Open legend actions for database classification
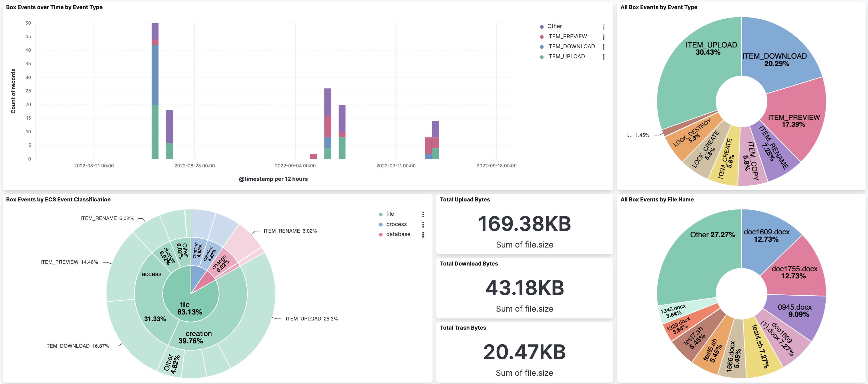 point(423,234)
